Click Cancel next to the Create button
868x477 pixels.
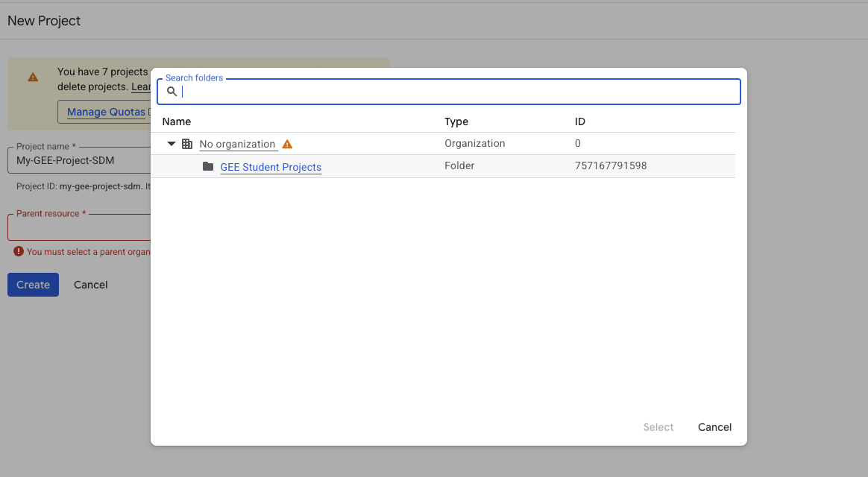[91, 285]
